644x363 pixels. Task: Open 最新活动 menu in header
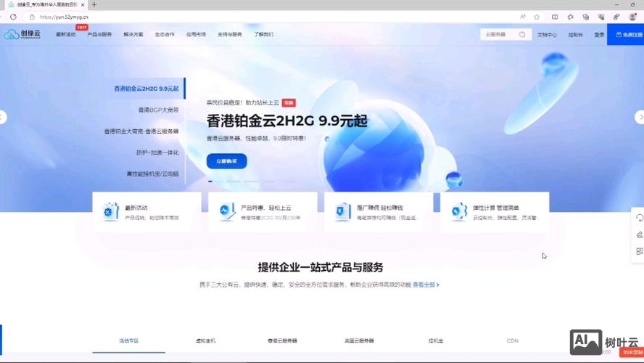pos(66,35)
